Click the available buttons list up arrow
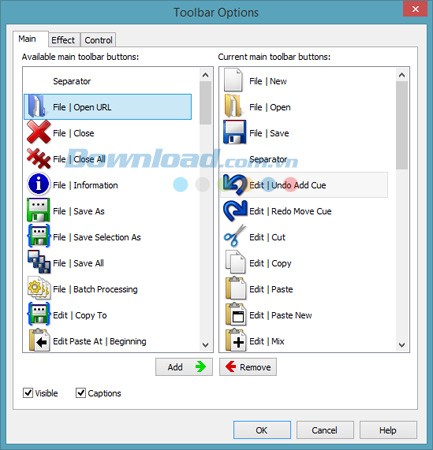 (206, 75)
